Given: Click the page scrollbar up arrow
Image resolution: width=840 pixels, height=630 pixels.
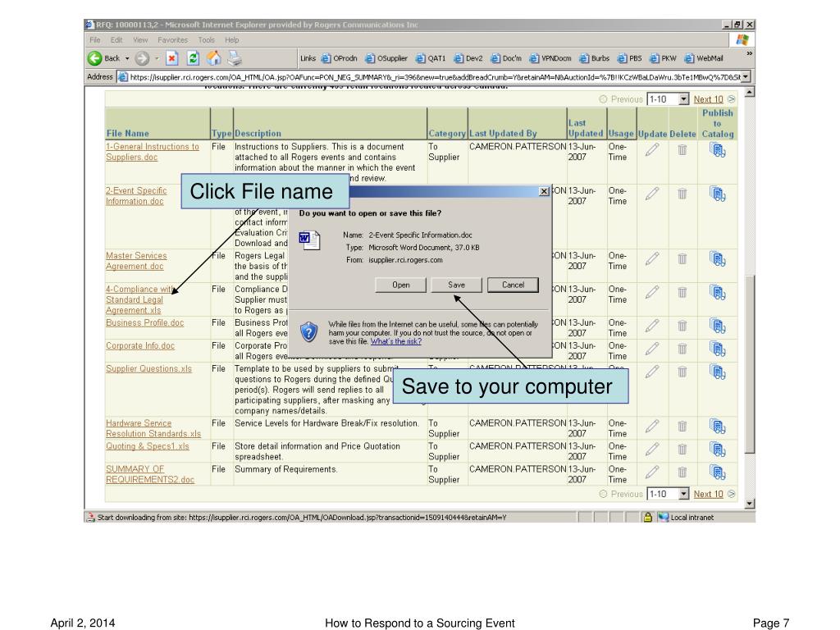Looking at the screenshot, I should tap(750, 92).
